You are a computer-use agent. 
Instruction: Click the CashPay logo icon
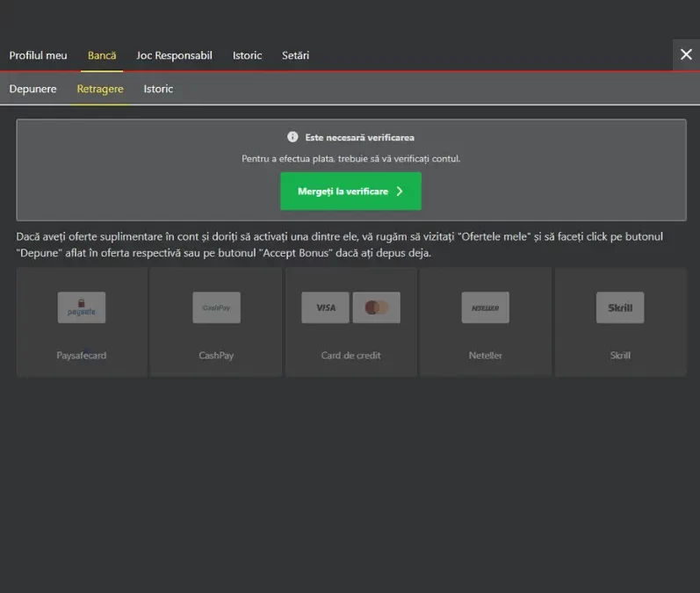tap(217, 307)
